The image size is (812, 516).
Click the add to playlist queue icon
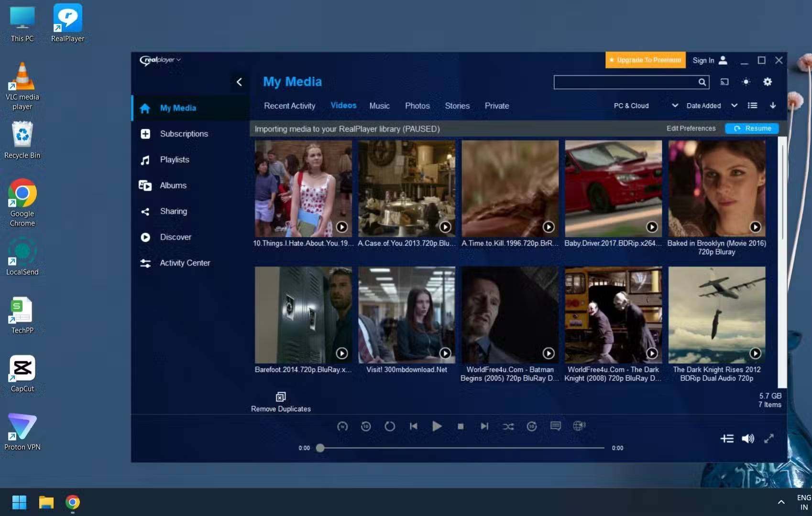point(727,439)
